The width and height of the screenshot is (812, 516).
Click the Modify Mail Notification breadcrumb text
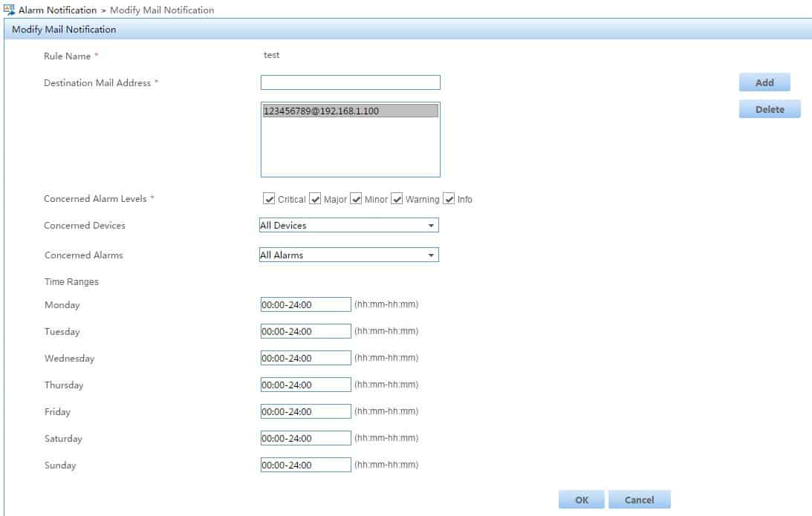coord(161,10)
